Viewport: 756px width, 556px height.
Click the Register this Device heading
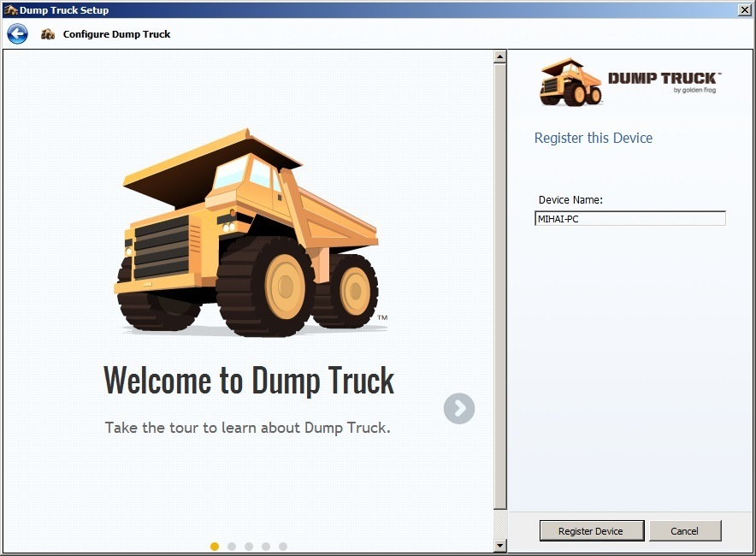tap(593, 138)
